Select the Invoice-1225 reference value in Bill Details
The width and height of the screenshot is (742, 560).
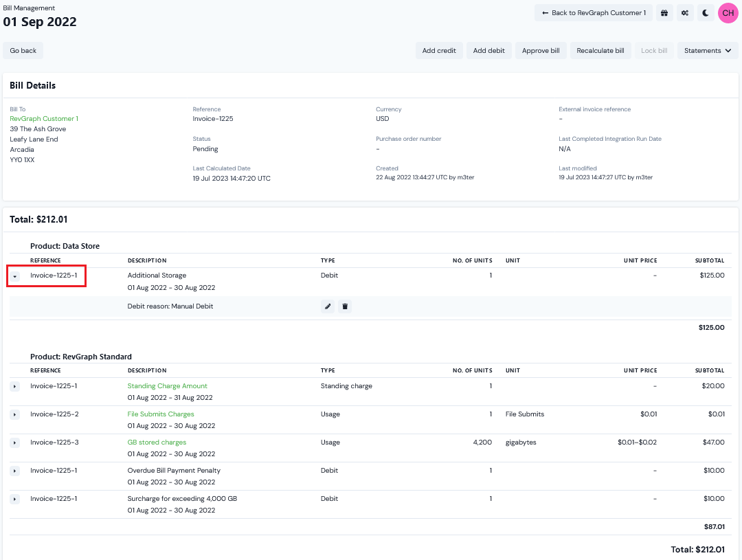pos(213,119)
